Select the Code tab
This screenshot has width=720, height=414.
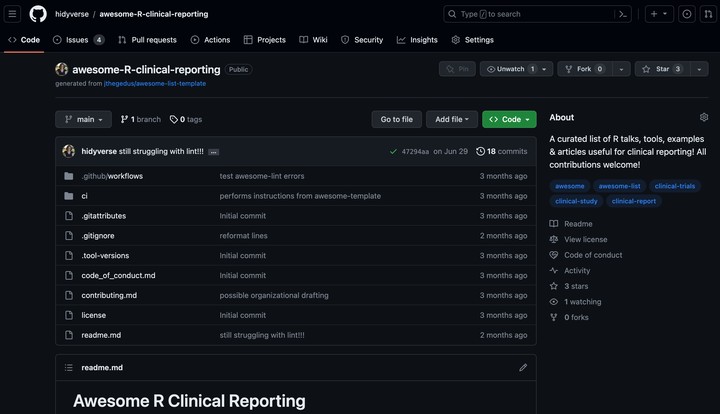24,40
